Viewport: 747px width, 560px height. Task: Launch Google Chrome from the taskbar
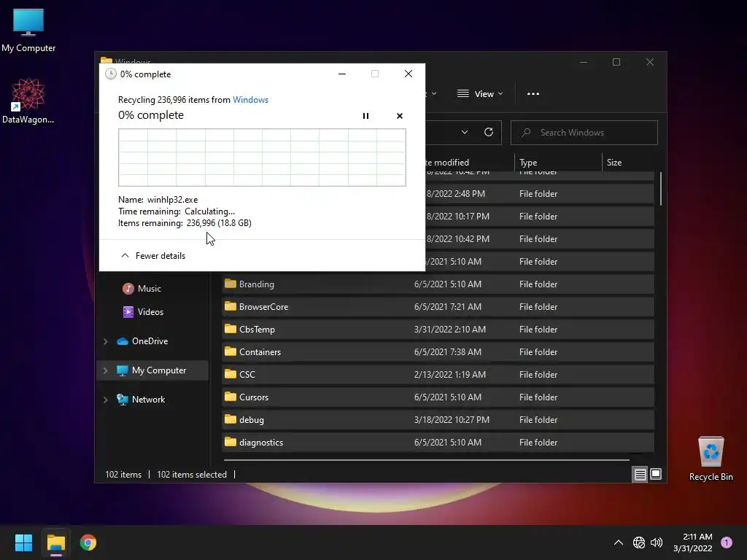[x=88, y=542]
